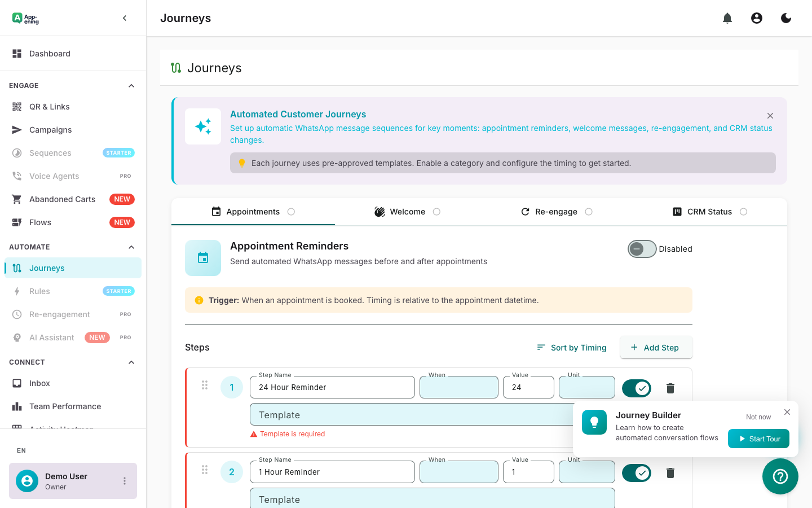Switch to the Welcome tab
Screen dimensions: 812x508
(407, 211)
